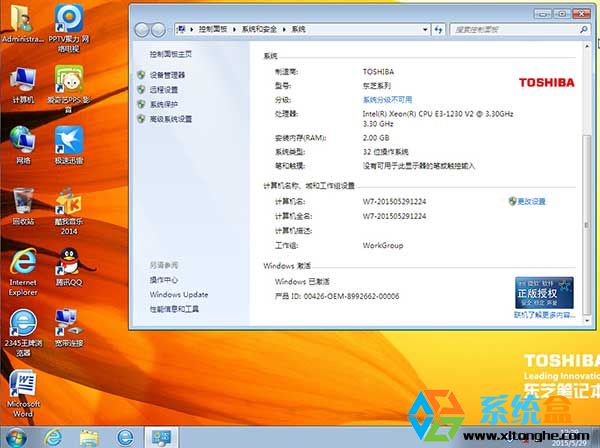Expand the arrow after 控制面板 breadcrumb
Screen dimensions: 600x448
[x=234, y=29]
